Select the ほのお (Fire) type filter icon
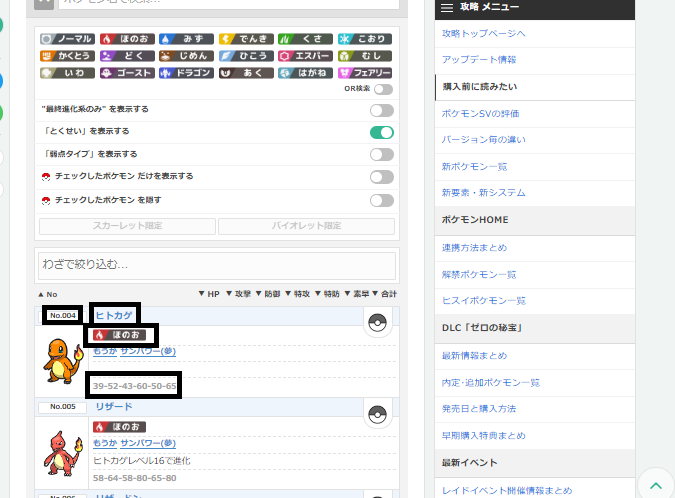The height and width of the screenshot is (498, 675). 126,38
